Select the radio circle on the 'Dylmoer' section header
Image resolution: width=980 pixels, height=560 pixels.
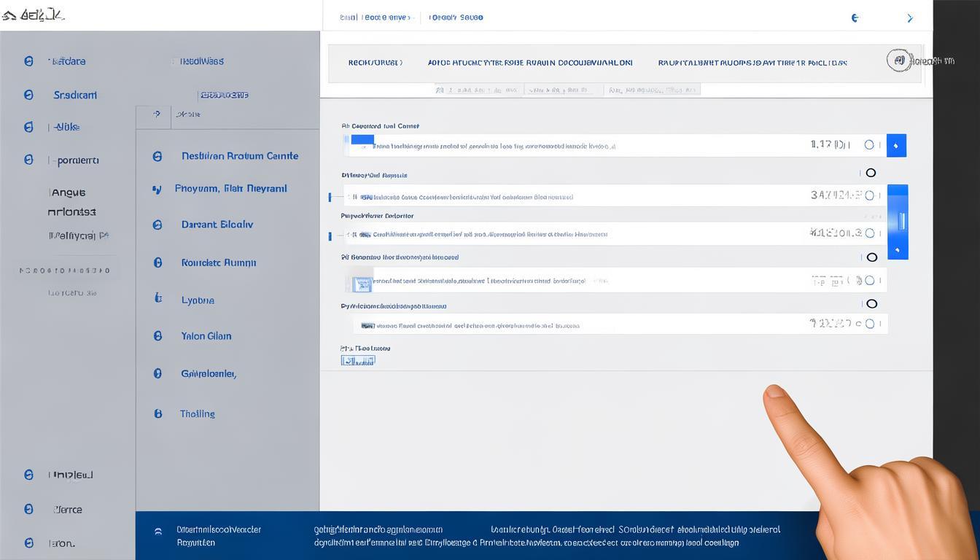point(871,173)
